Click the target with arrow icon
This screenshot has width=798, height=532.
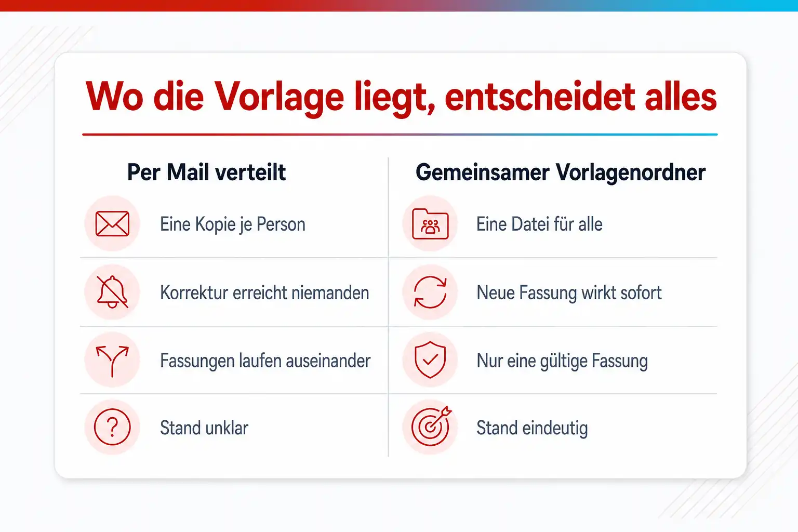point(431,426)
